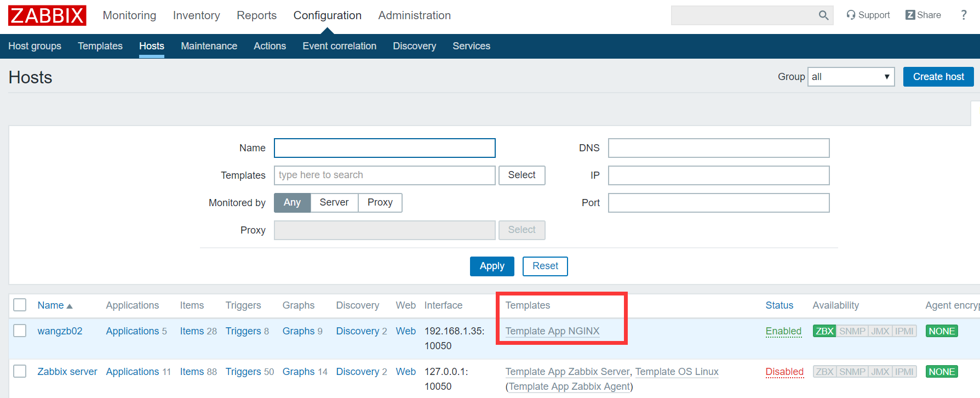980x398 pixels.
Task: Focus the Name filter input field
Action: 385,148
